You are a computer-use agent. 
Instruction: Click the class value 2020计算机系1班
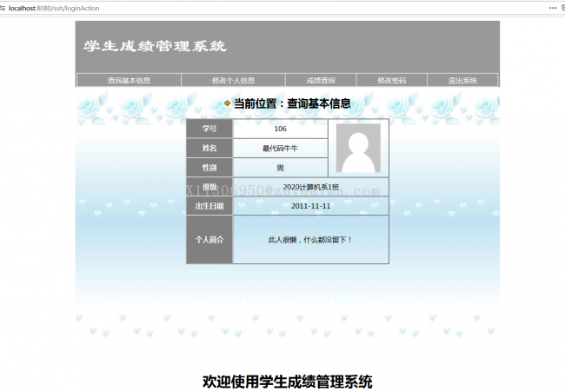[x=310, y=187]
